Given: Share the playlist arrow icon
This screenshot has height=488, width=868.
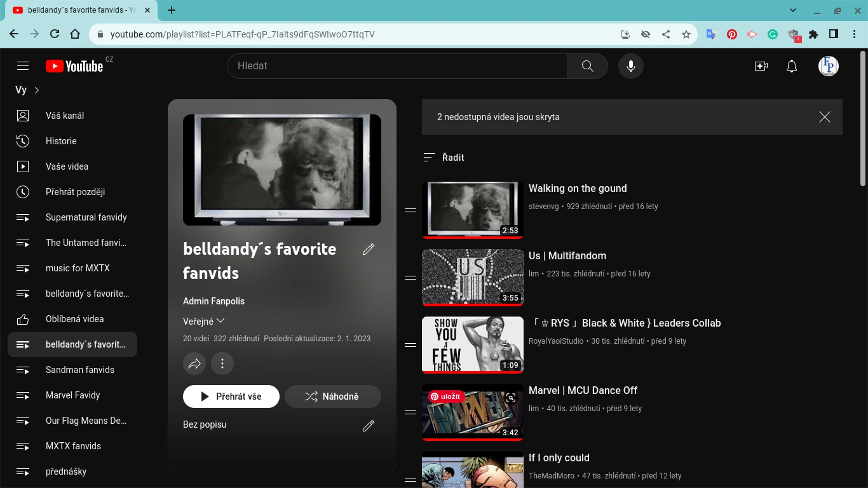Looking at the screenshot, I should (x=194, y=363).
